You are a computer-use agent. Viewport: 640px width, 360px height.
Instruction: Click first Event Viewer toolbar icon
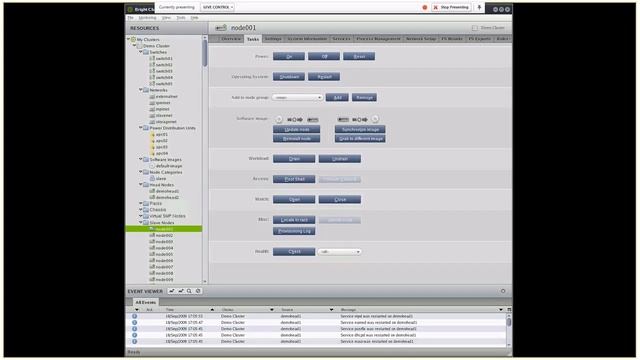tap(172, 291)
